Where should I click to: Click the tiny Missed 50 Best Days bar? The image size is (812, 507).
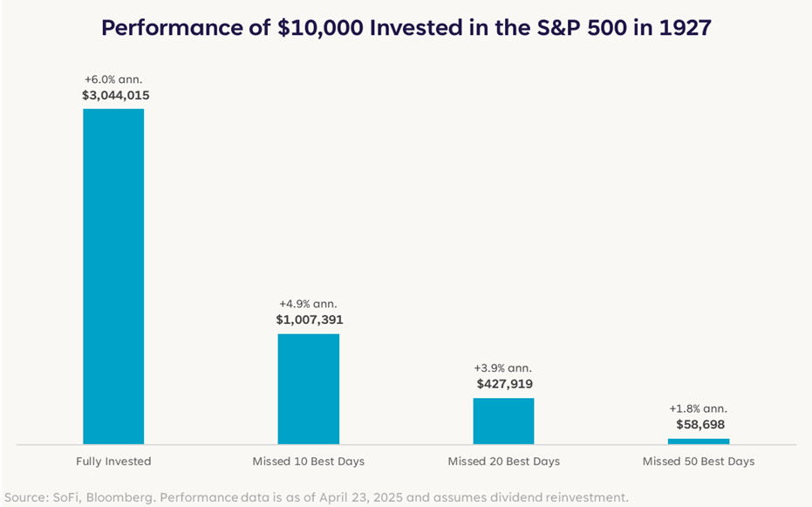coord(699,442)
